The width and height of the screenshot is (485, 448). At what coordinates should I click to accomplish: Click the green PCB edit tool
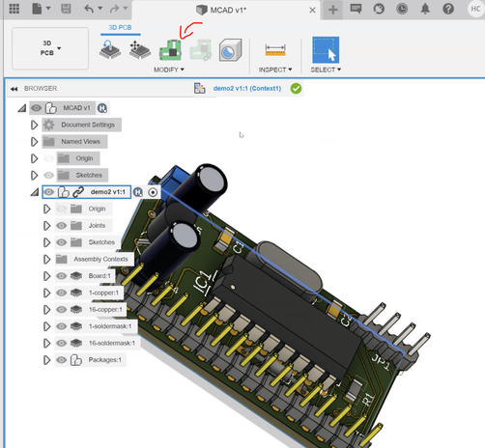pos(170,50)
